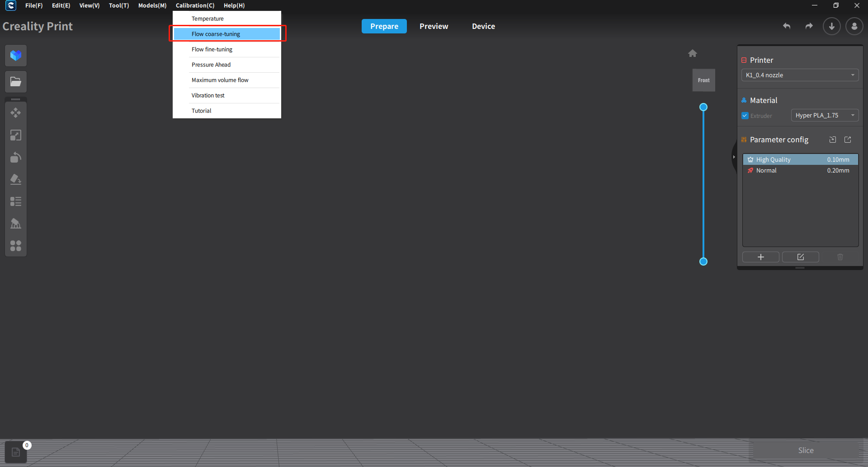Click the Printer section heading
The width and height of the screenshot is (868, 467).
(x=761, y=60)
